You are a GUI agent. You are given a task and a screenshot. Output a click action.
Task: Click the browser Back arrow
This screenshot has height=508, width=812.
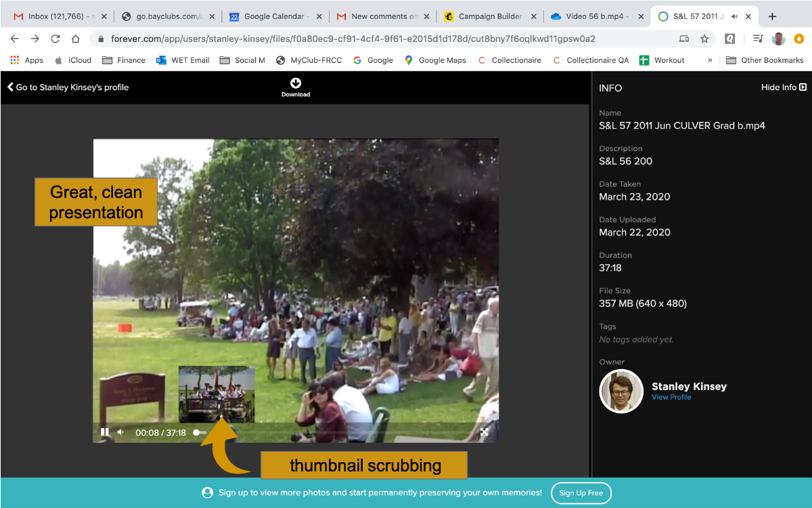[15, 39]
